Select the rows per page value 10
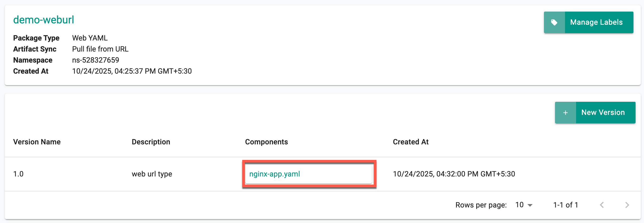 point(519,205)
